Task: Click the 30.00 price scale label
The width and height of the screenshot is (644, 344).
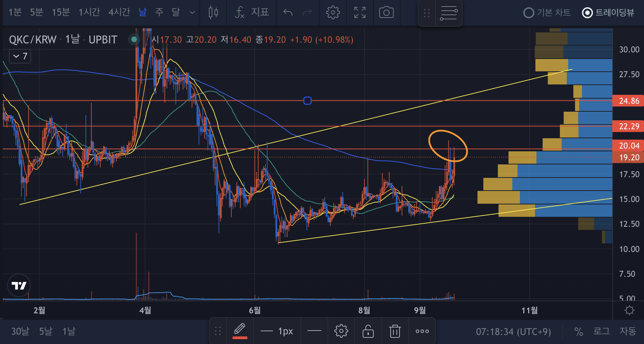Action: coord(629,50)
